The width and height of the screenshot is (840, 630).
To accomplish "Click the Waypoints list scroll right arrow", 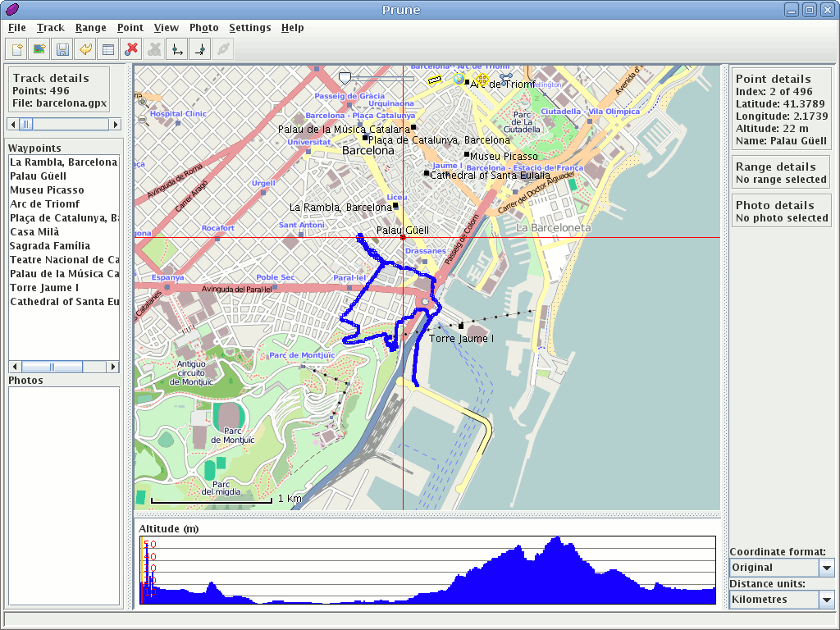I will (x=112, y=367).
